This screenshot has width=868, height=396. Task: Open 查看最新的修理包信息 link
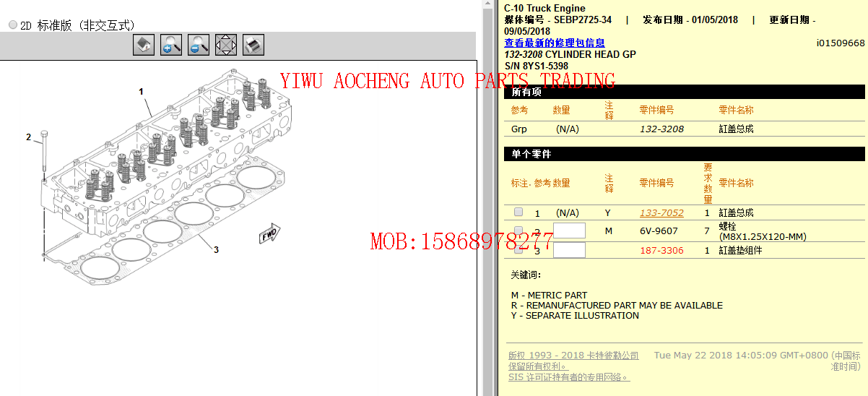[554, 43]
